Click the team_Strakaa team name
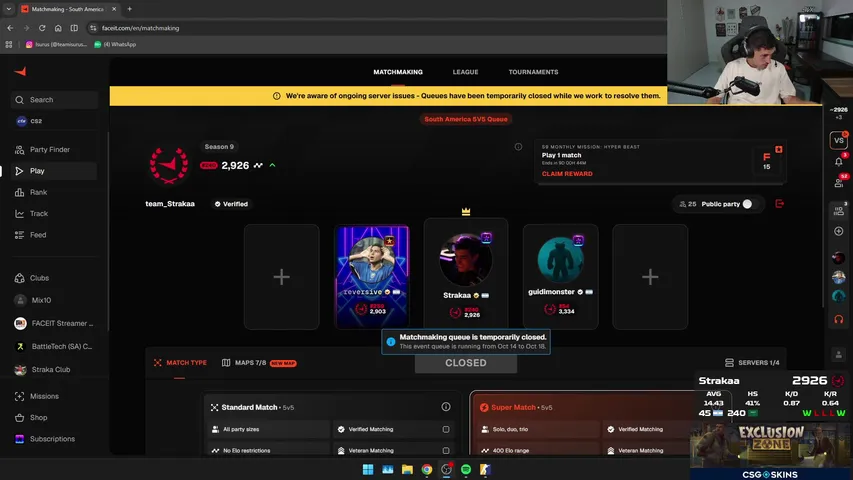Screen dimensions: 853x480 [x=170, y=204]
